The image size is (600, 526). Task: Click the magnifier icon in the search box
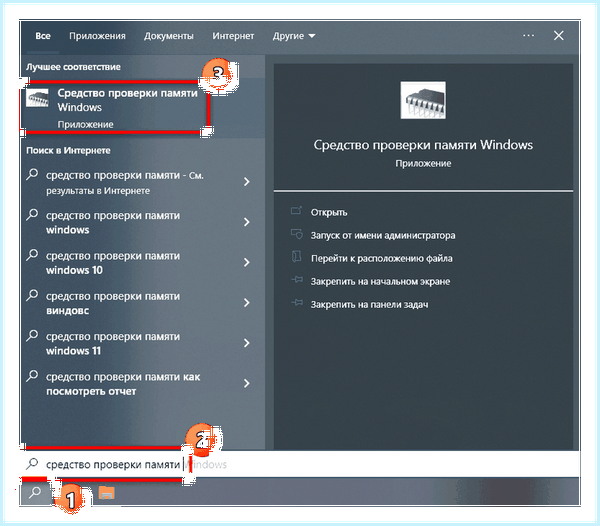(32, 464)
